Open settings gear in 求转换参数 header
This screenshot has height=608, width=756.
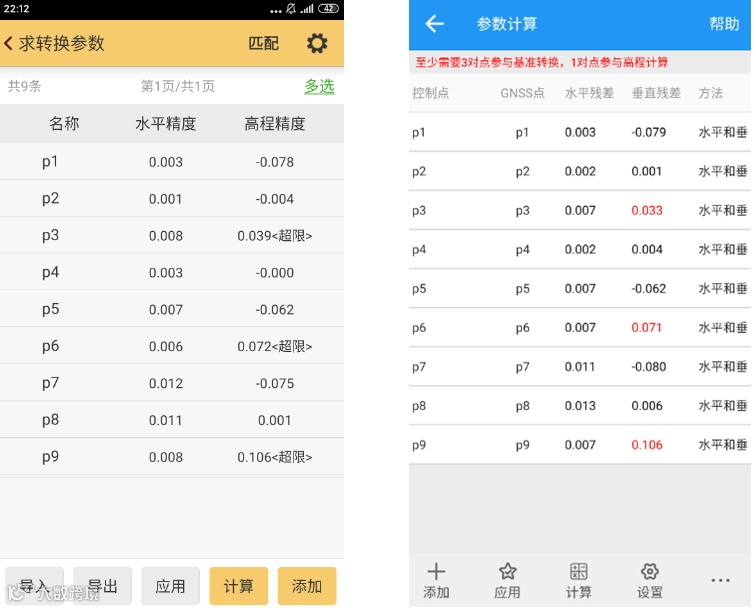pyautogui.click(x=317, y=43)
